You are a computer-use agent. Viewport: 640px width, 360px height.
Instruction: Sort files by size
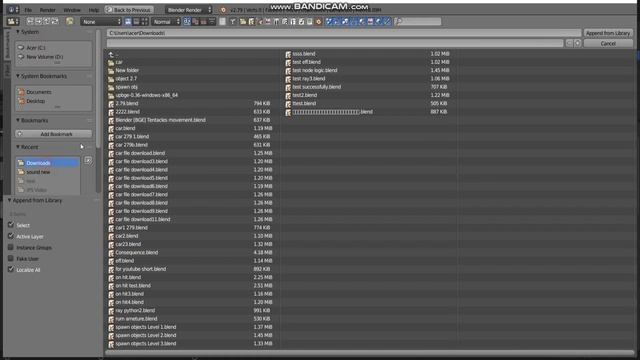pos(211,21)
